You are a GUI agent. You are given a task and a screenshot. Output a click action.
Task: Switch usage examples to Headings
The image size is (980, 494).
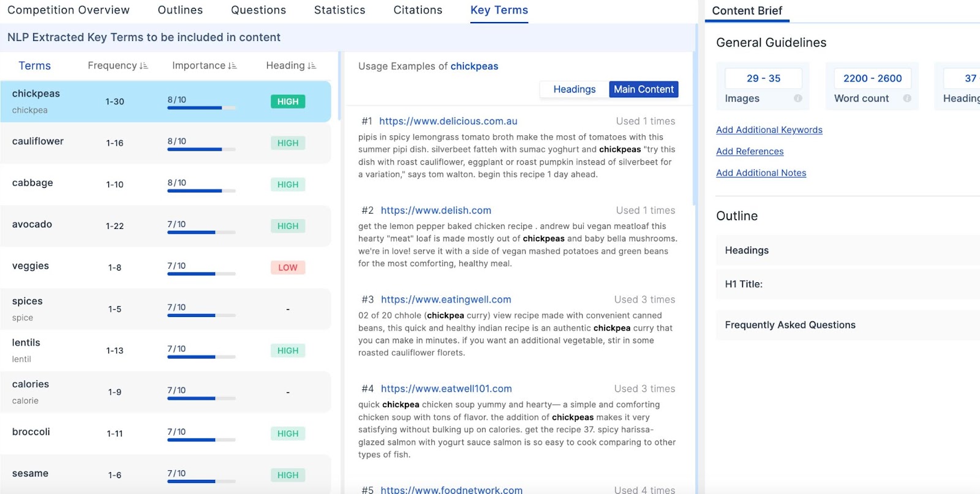574,89
